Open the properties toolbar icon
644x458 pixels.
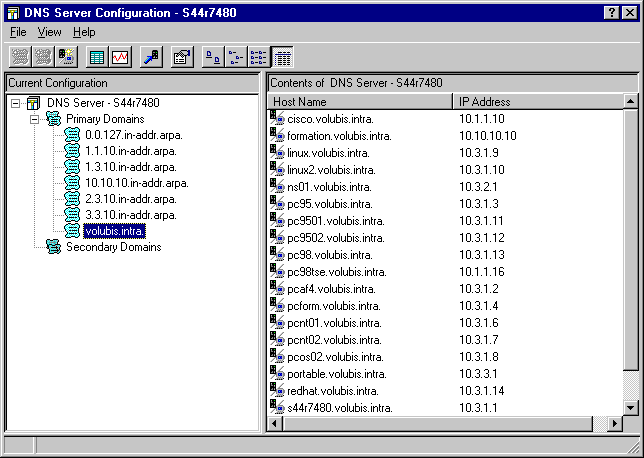(x=181, y=57)
